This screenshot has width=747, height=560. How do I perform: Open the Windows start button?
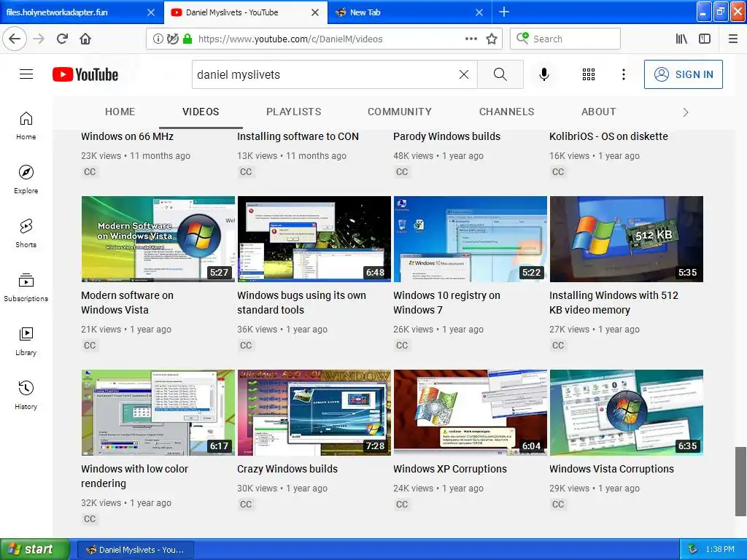coord(35,549)
